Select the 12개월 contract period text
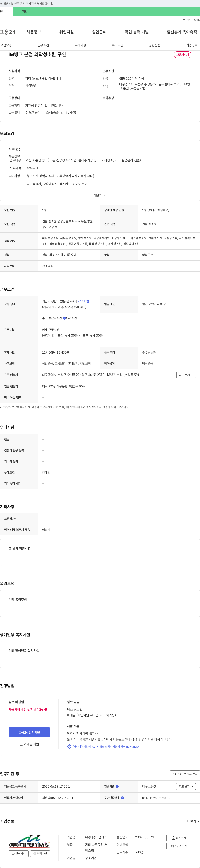The image size is (200, 868). click(x=84, y=301)
